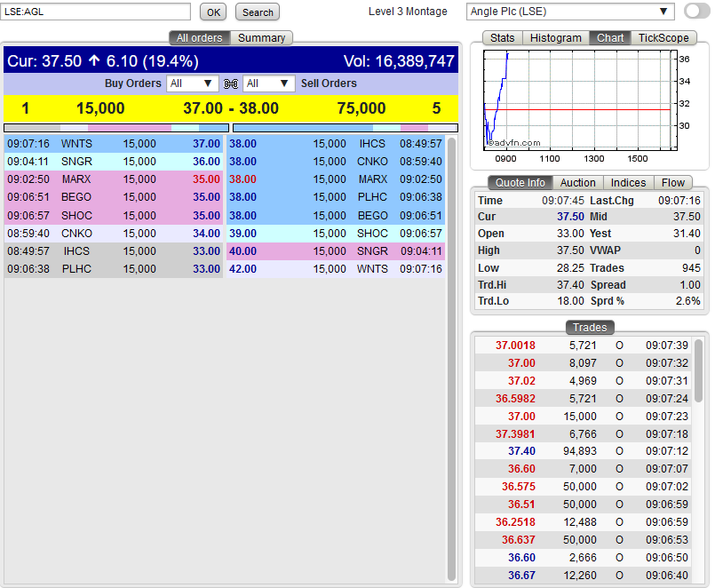Select the MARX sell order at 38.00

tap(336, 179)
